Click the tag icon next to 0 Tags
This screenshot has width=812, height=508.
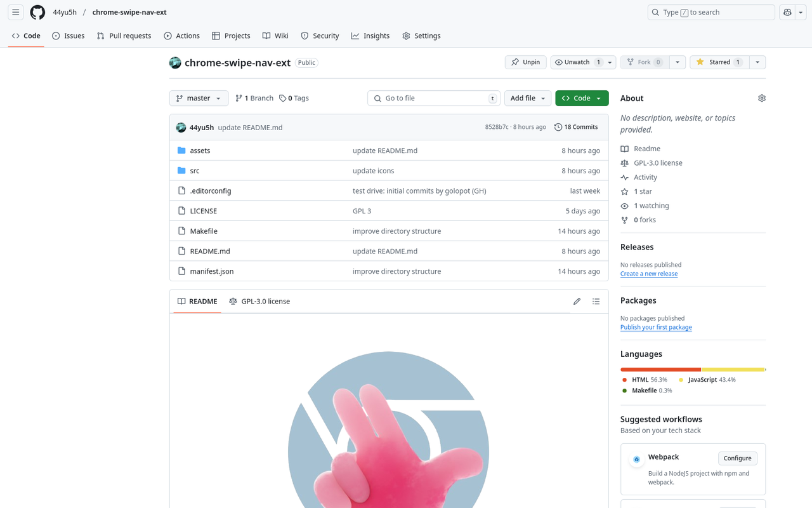pos(283,98)
